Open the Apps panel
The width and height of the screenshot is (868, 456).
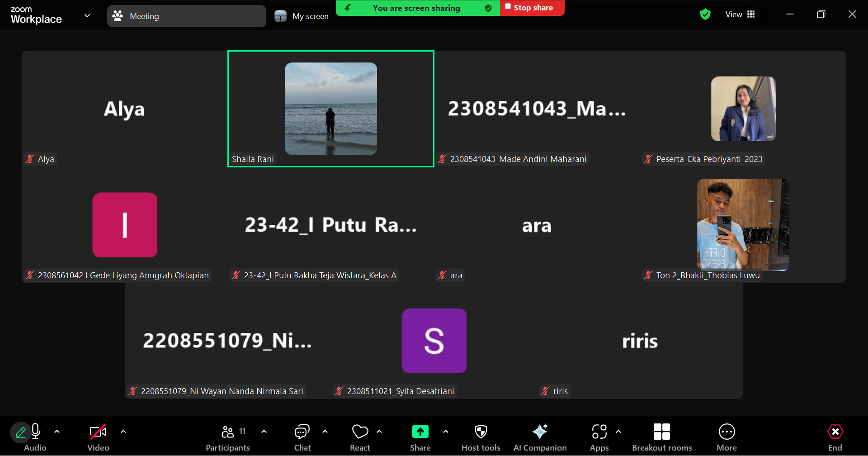pos(599,437)
